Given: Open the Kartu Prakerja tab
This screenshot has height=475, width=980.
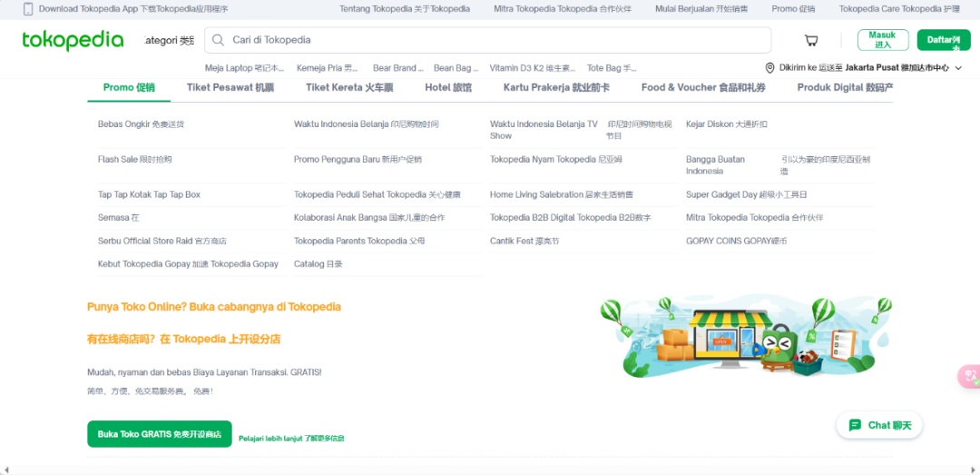Looking at the screenshot, I should [x=556, y=87].
